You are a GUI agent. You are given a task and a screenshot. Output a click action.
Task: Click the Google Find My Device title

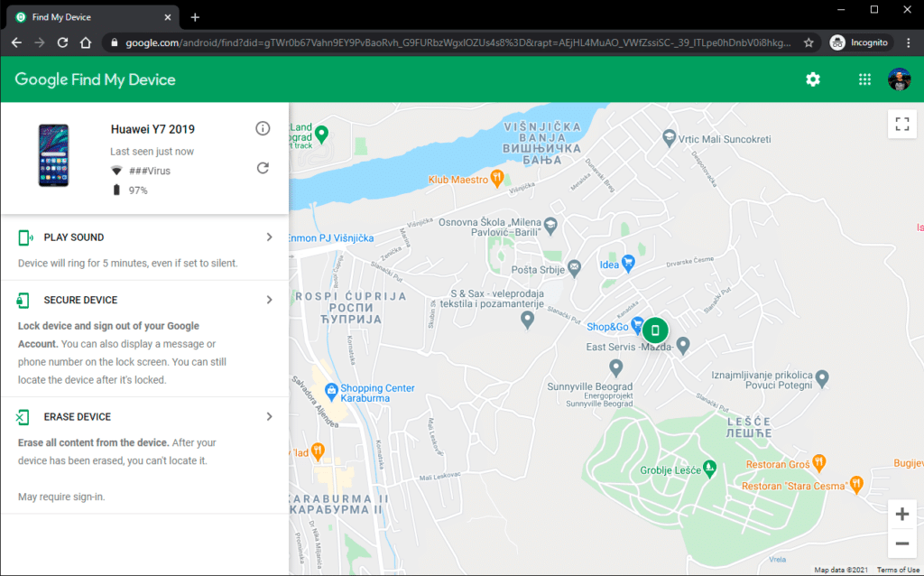[95, 79]
